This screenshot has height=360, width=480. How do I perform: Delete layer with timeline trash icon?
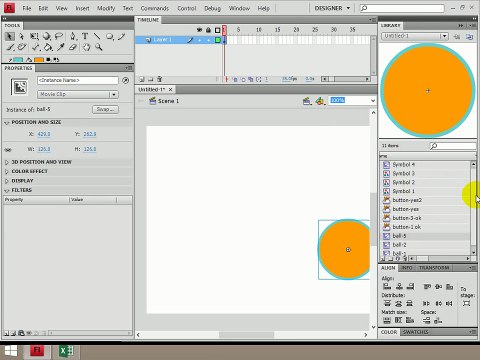pyautogui.click(x=159, y=79)
